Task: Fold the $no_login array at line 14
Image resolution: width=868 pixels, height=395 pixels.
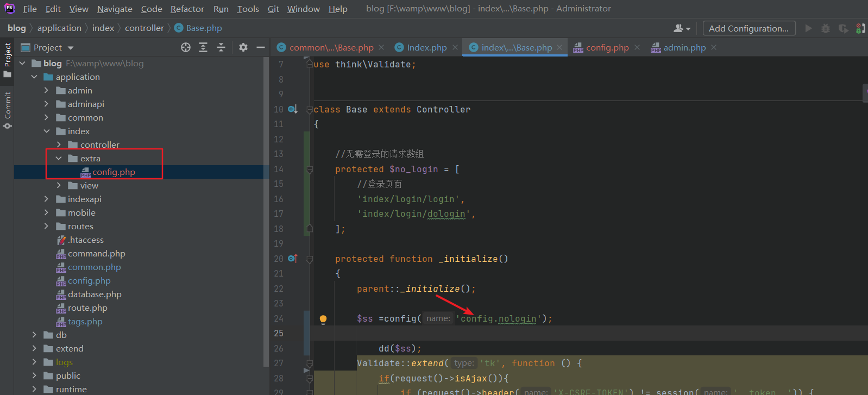Action: coord(310,170)
